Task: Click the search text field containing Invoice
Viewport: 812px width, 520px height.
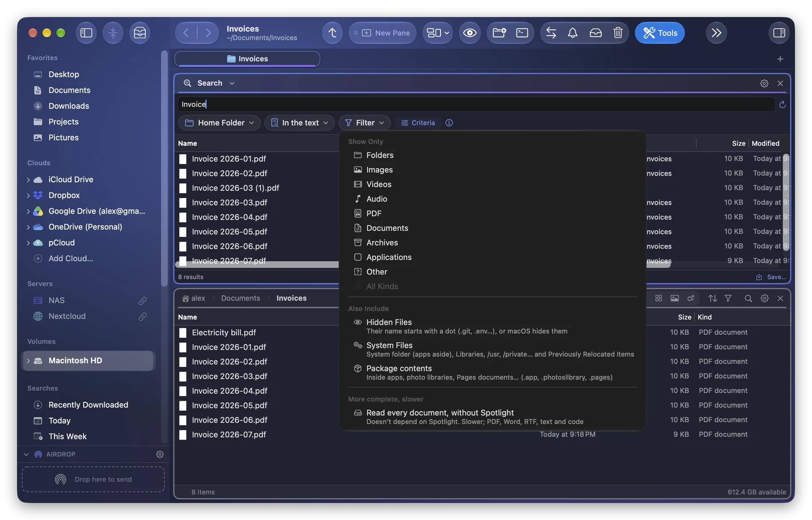Action: [x=476, y=104]
